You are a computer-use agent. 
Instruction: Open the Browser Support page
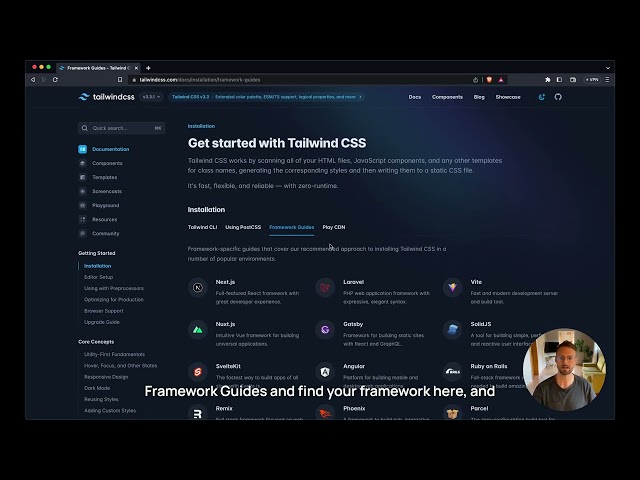pyautogui.click(x=104, y=311)
